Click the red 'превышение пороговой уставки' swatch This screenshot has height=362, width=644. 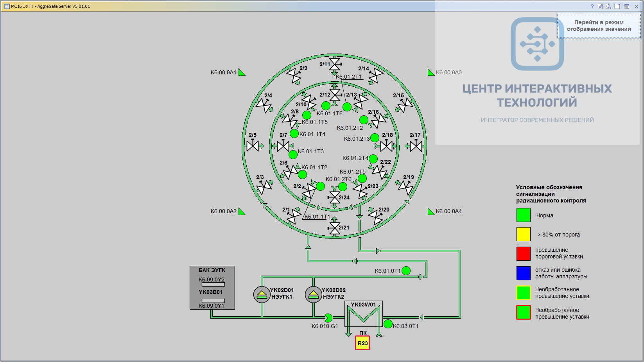pyautogui.click(x=524, y=253)
